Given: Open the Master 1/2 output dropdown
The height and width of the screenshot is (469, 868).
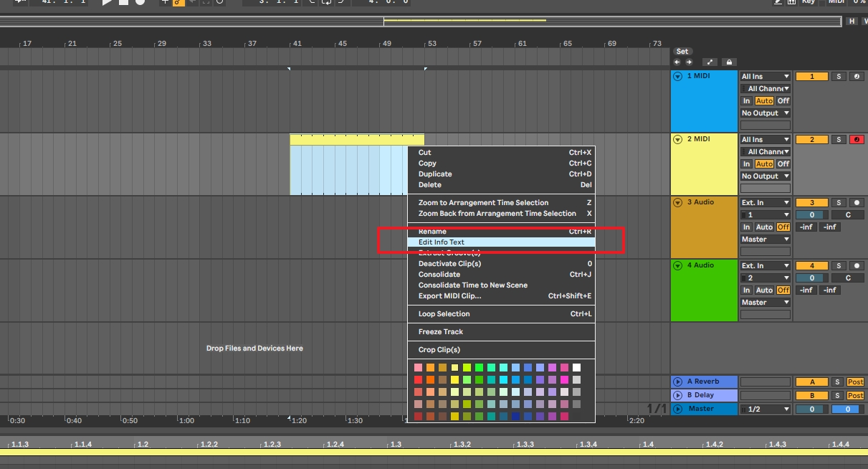Looking at the screenshot, I should pos(766,409).
